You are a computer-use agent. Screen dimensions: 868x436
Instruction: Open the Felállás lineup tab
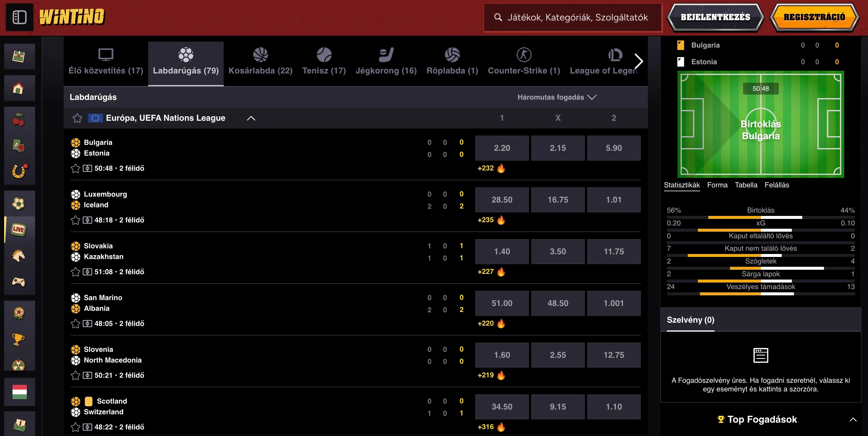click(777, 185)
